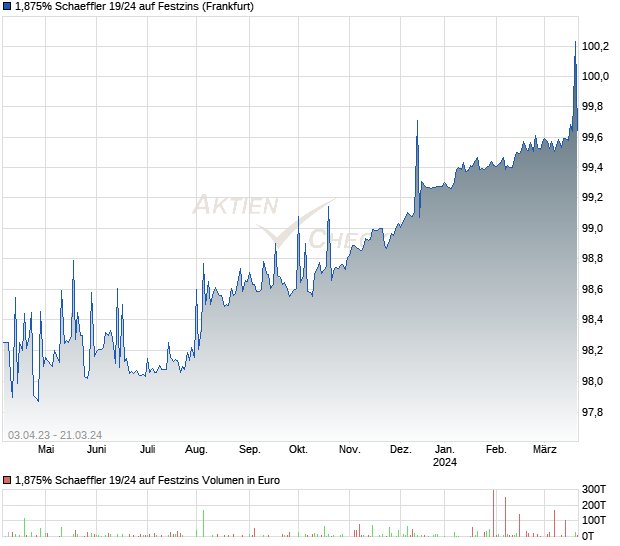Click the '98,4' price axis value
620x546 pixels.
(592, 319)
